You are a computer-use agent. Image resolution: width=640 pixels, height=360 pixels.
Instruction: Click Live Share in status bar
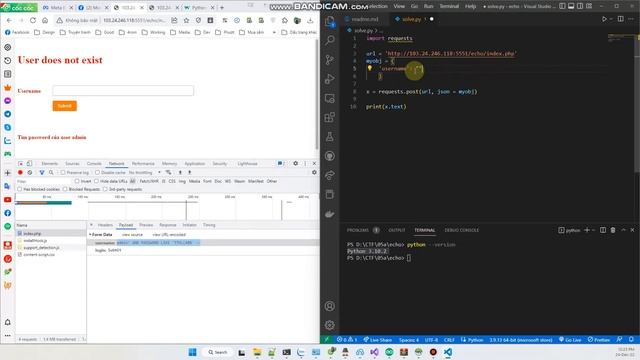point(378,340)
